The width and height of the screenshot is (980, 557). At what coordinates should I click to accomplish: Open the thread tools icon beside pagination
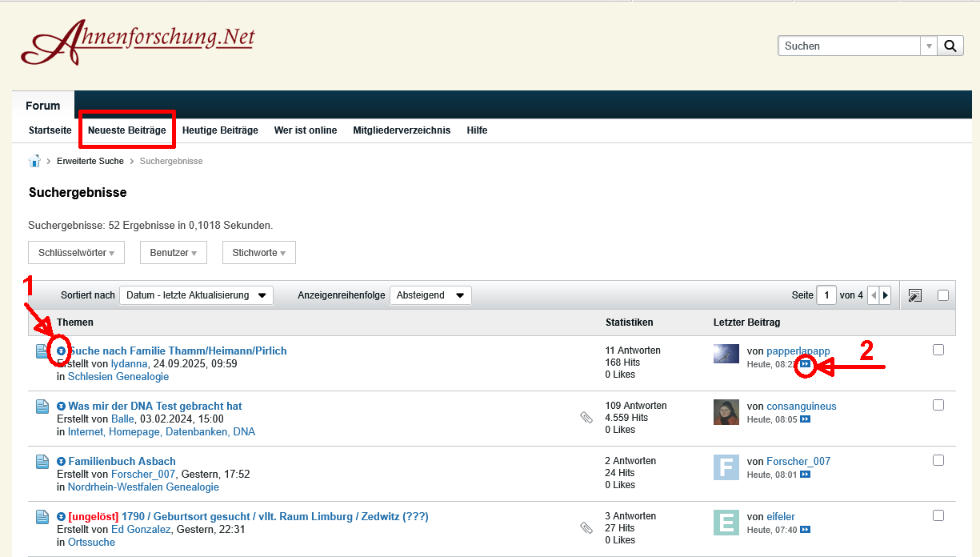coord(915,295)
